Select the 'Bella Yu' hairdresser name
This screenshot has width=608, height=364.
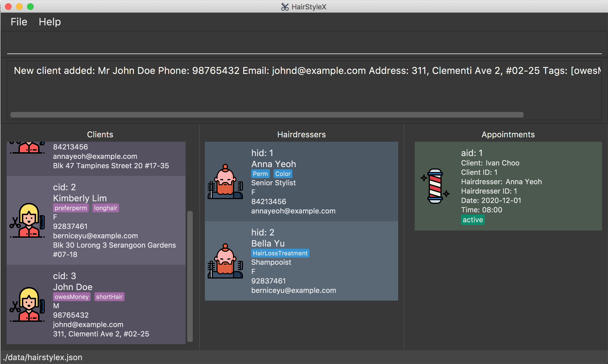[268, 243]
